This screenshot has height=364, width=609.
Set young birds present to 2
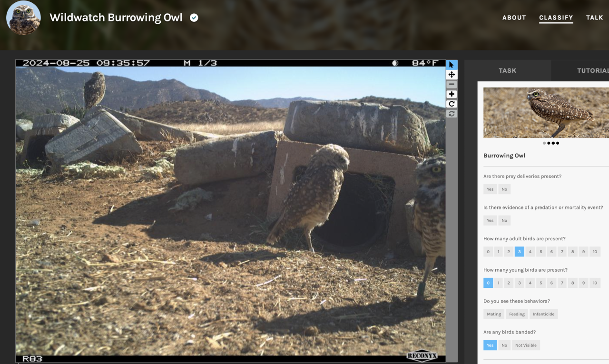coord(509,283)
